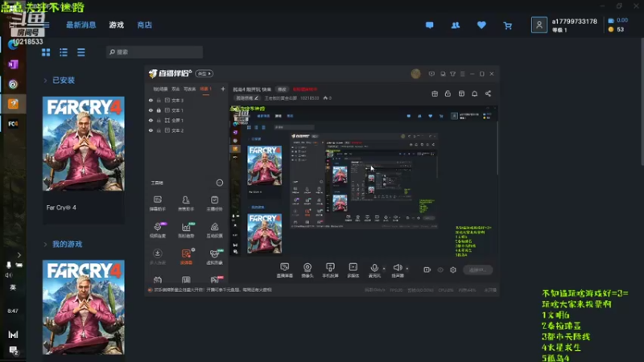Open the friends icon in Ubisoft Connect header
This screenshot has width=644, height=362.
(x=456, y=25)
